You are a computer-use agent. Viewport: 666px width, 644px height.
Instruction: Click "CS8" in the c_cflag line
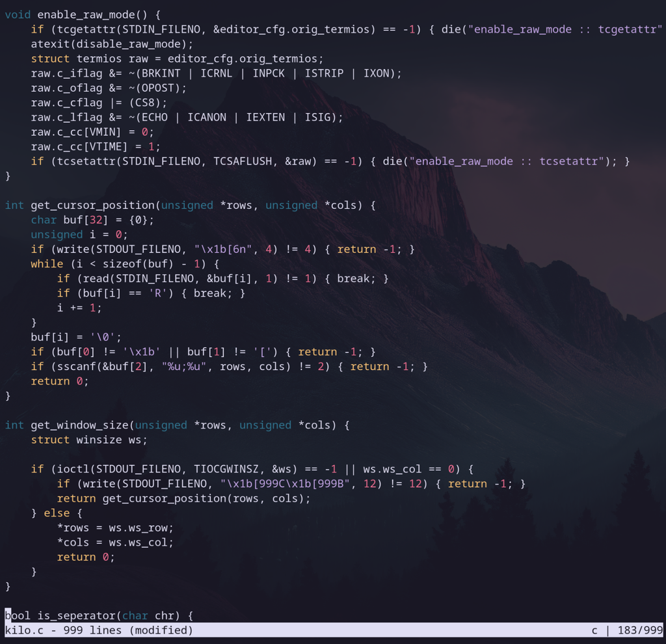pos(145,103)
